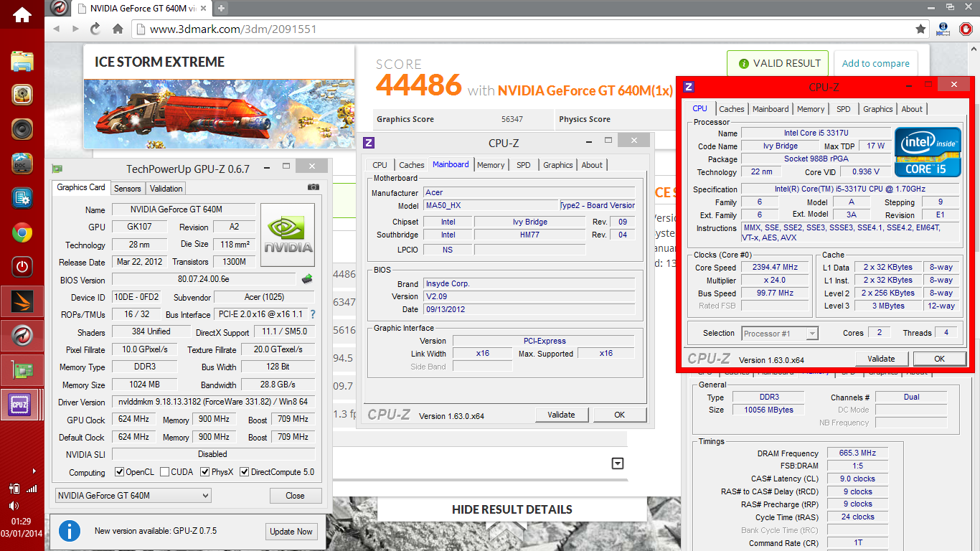Open the red stop-hand adblock extension
This screenshot has height=551, width=980.
coord(966,29)
